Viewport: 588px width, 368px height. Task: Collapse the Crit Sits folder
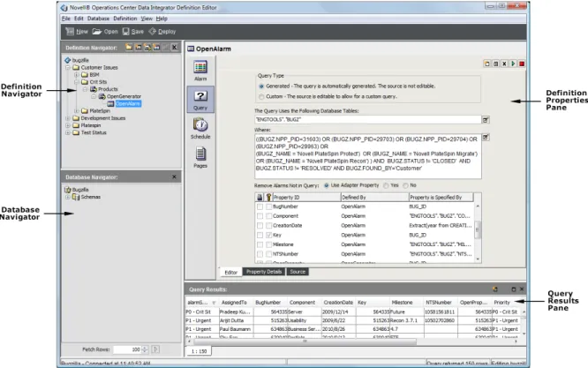[77, 82]
